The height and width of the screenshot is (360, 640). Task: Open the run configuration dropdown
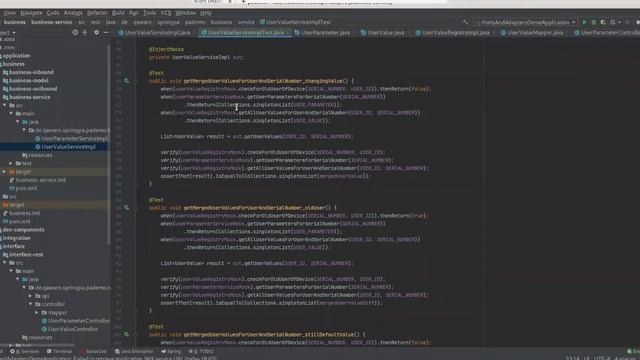526,22
